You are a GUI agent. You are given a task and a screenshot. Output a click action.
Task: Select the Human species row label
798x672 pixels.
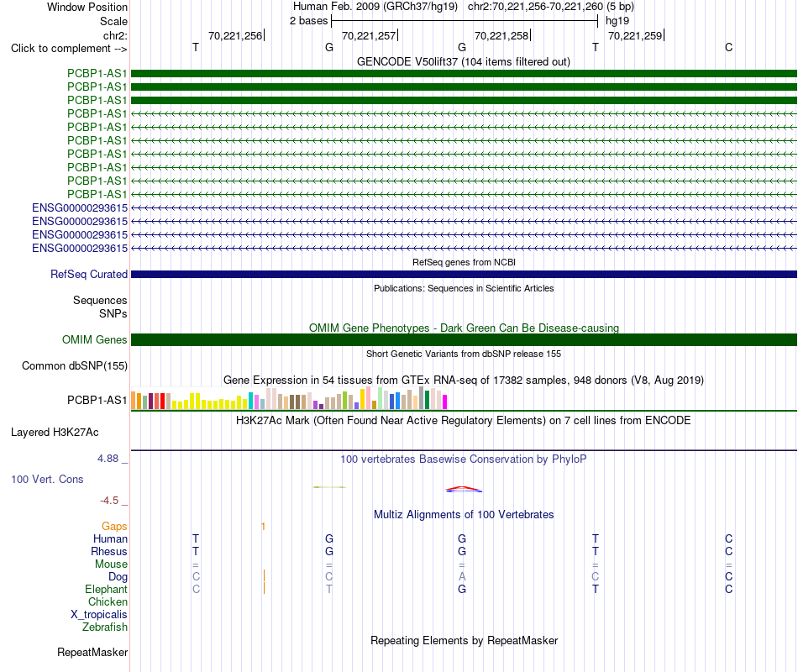click(110, 539)
